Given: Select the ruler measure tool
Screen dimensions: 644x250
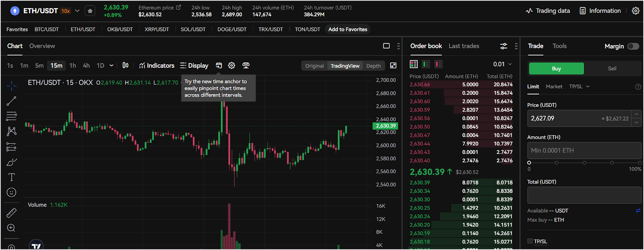Looking at the screenshot, I should (x=12, y=213).
